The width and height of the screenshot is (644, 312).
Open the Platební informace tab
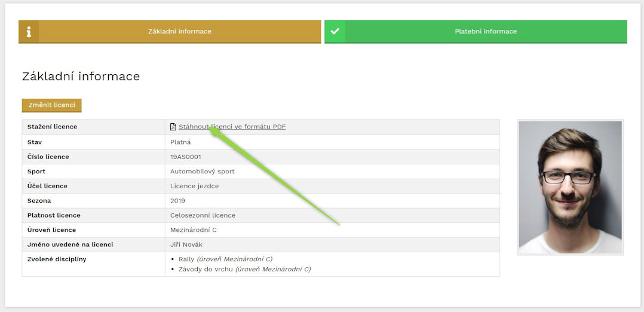pyautogui.click(x=485, y=32)
